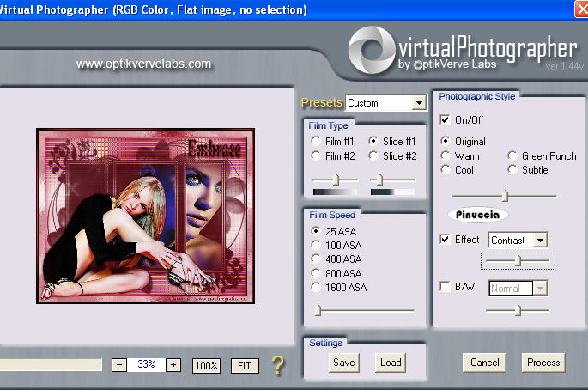Click the Film Type right slider handle
The image size is (588, 390).
point(380,180)
